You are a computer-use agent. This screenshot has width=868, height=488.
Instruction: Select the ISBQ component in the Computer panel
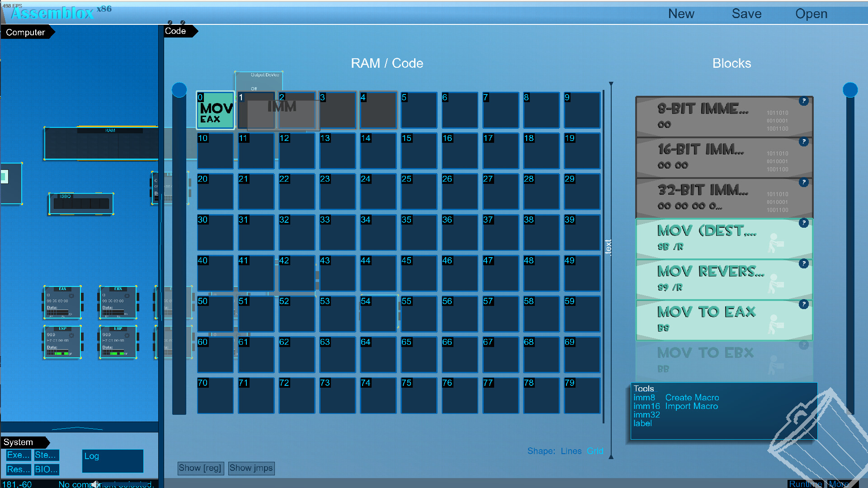point(80,203)
